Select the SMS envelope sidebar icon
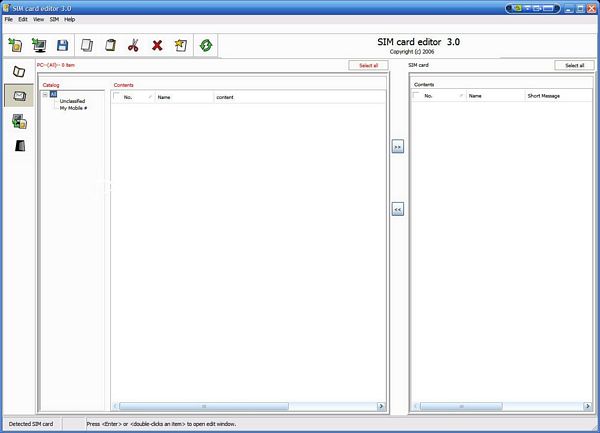The height and width of the screenshot is (433, 600). (18, 96)
